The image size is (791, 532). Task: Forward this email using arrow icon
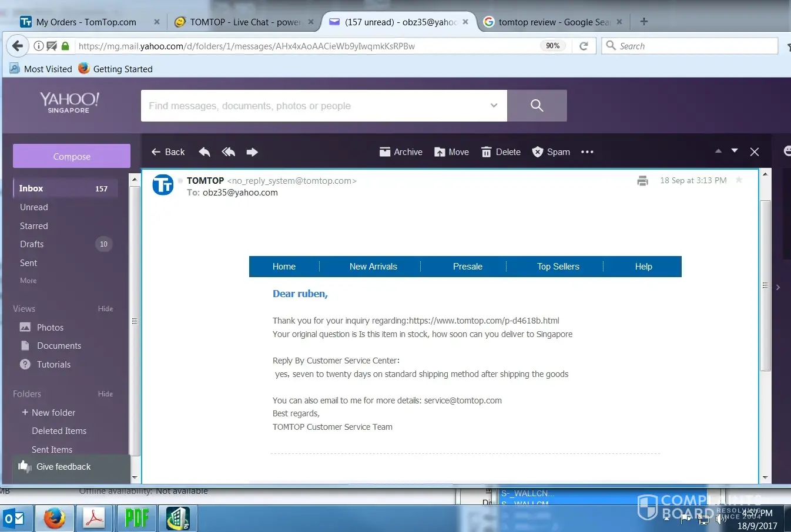coord(252,152)
